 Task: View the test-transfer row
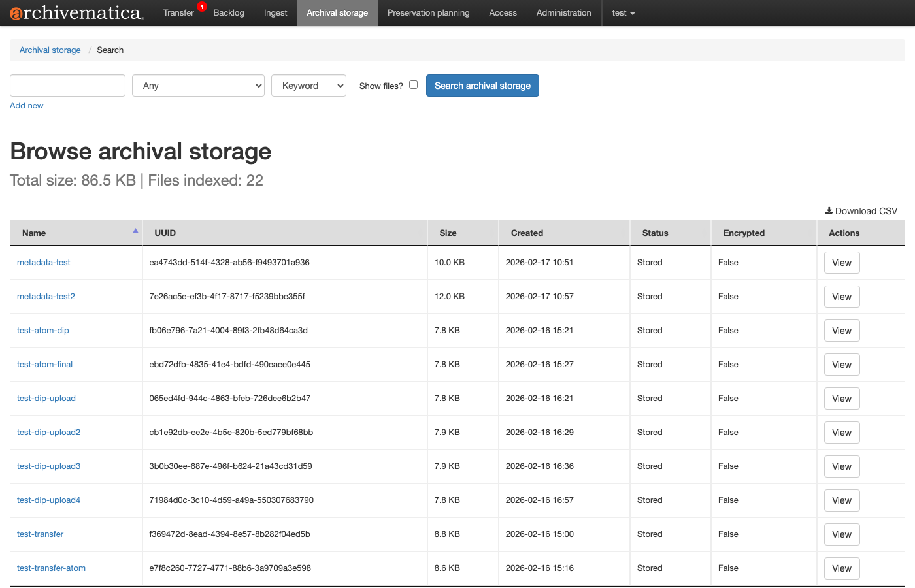coord(842,534)
